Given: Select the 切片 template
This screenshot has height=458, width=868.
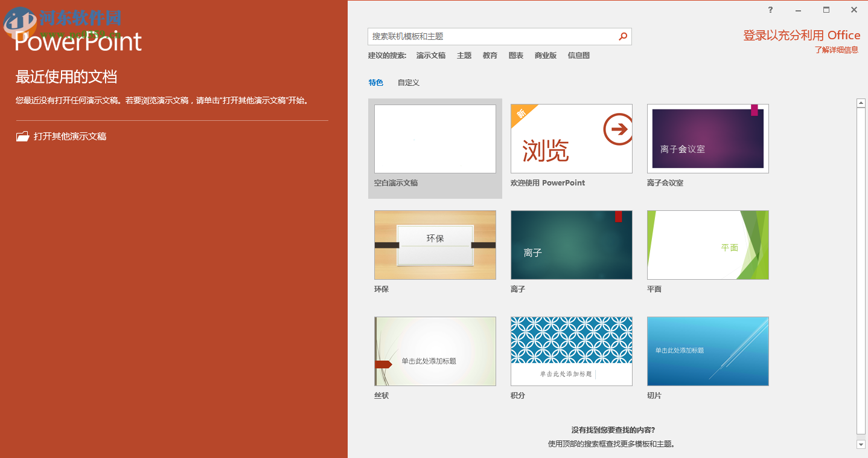Looking at the screenshot, I should (707, 351).
